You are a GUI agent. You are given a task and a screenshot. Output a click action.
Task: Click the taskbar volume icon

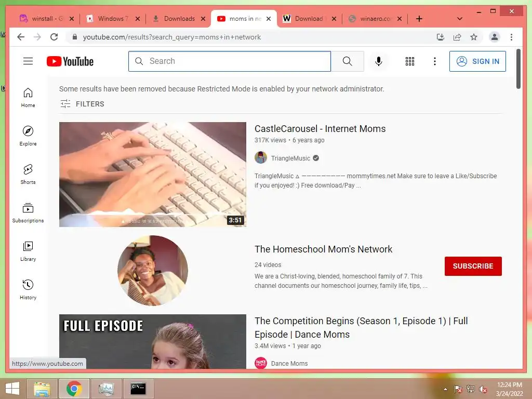[483, 389]
